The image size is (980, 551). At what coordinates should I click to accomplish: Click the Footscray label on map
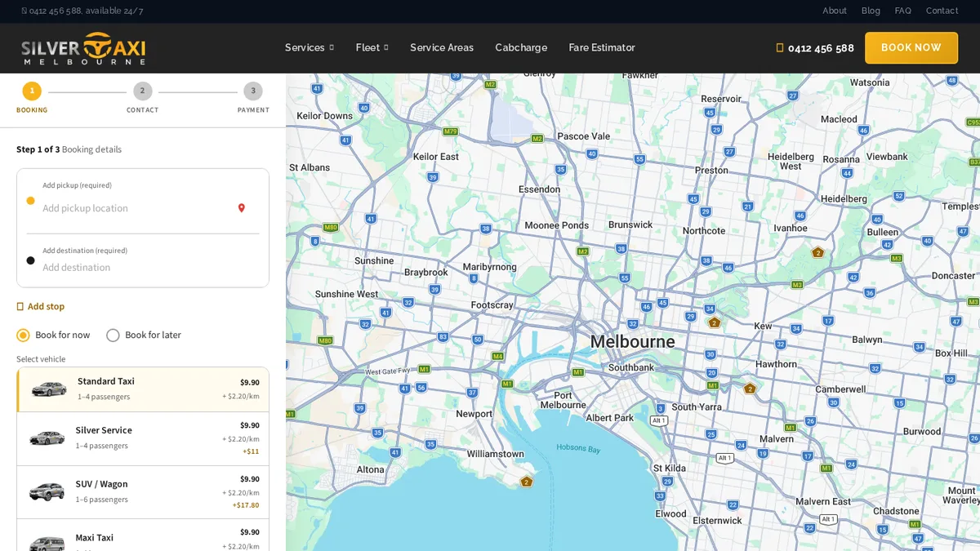(x=492, y=304)
